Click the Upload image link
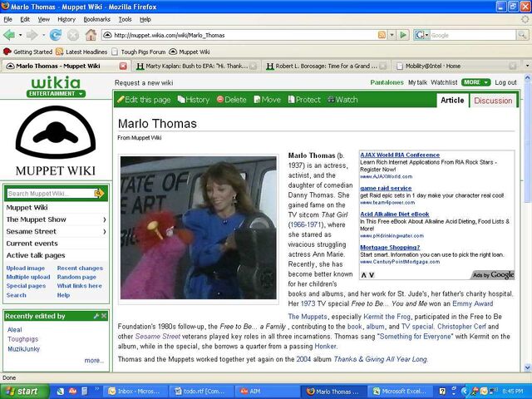This screenshot has height=399, width=532. tap(26, 268)
